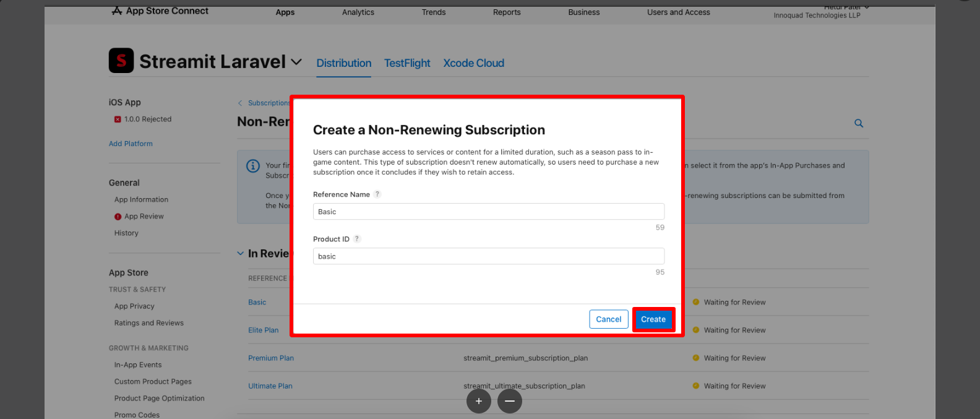Viewport: 980px width, 419px height.
Task: Open the Elite Plan subscription link
Action: pyautogui.click(x=264, y=330)
